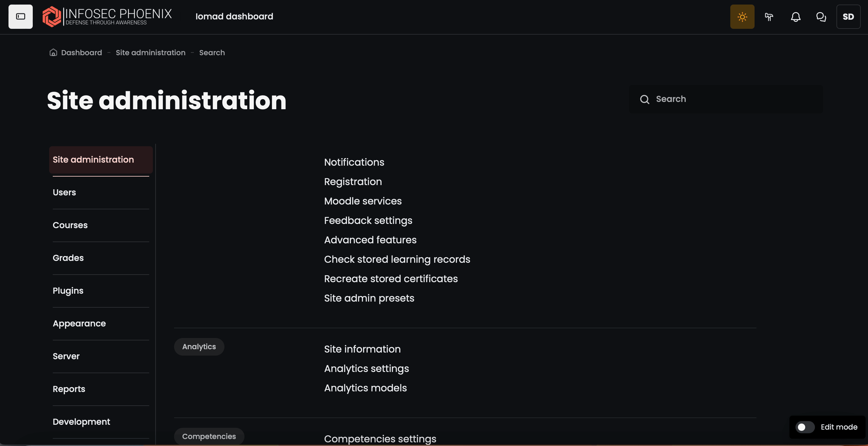
Task: Click the Infosec Phoenix logo
Action: 107,16
